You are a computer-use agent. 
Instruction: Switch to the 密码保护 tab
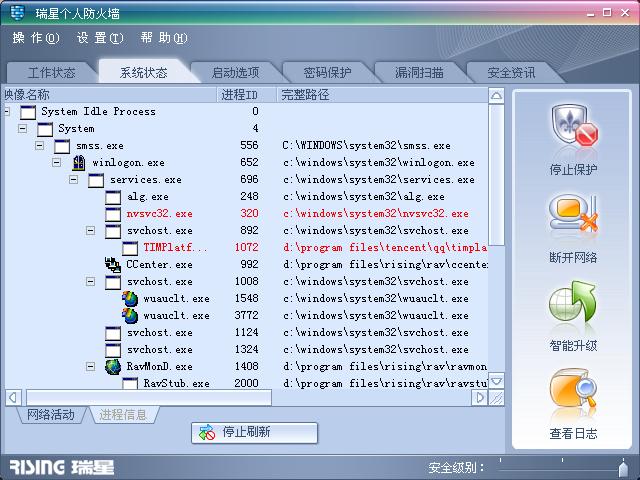point(327,73)
